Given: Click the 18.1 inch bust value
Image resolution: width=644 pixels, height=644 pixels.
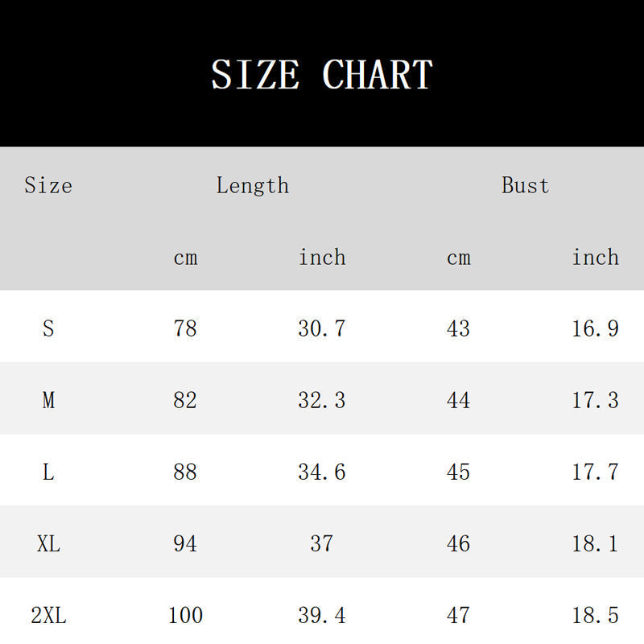Looking at the screenshot, I should [x=595, y=544].
